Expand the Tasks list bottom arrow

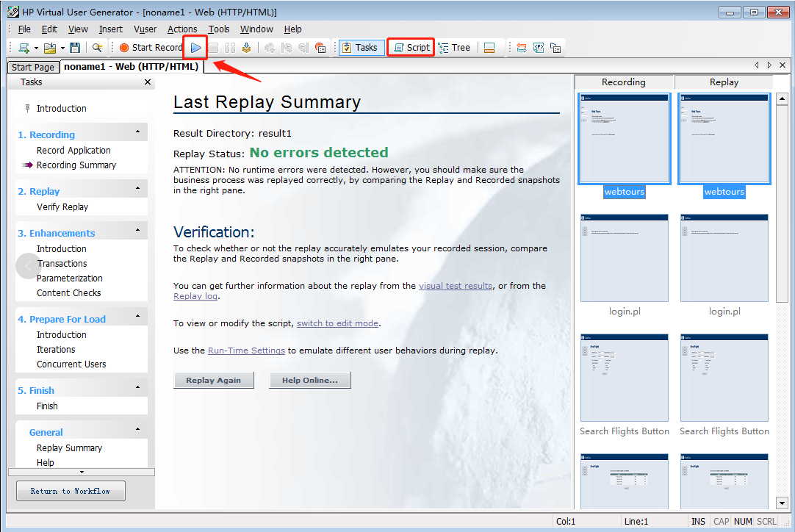point(82,472)
